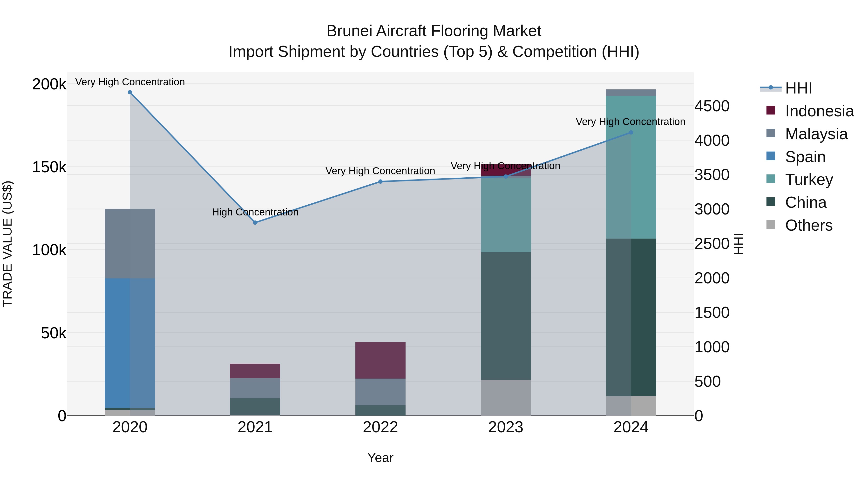Click the 'TRADE VALUE (US$)' axis title

7,244
